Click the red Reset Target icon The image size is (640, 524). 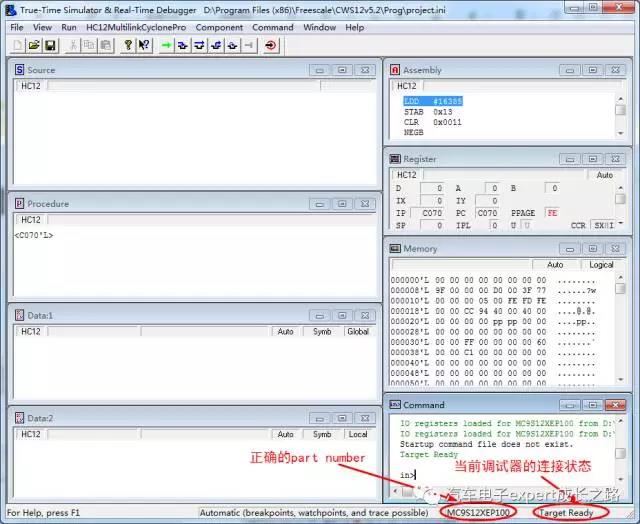pyautogui.click(x=271, y=46)
